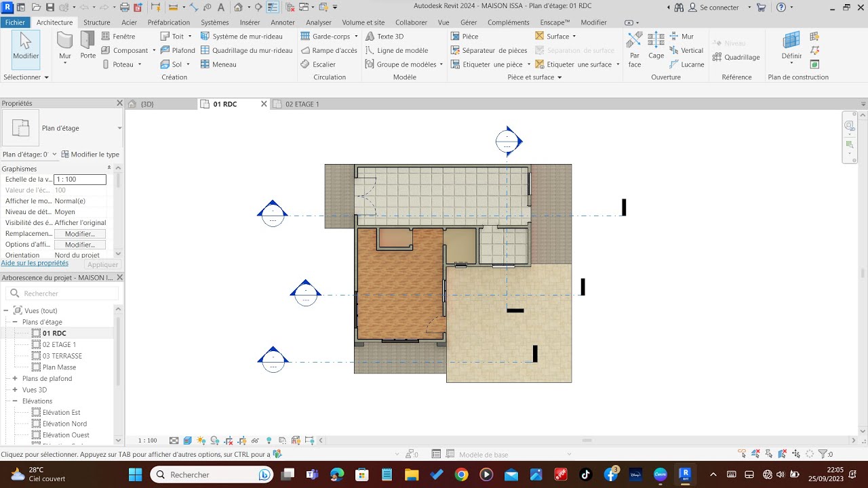Expand the Plans de plafond tree node
Image resolution: width=868 pixels, height=488 pixels.
coord(15,378)
